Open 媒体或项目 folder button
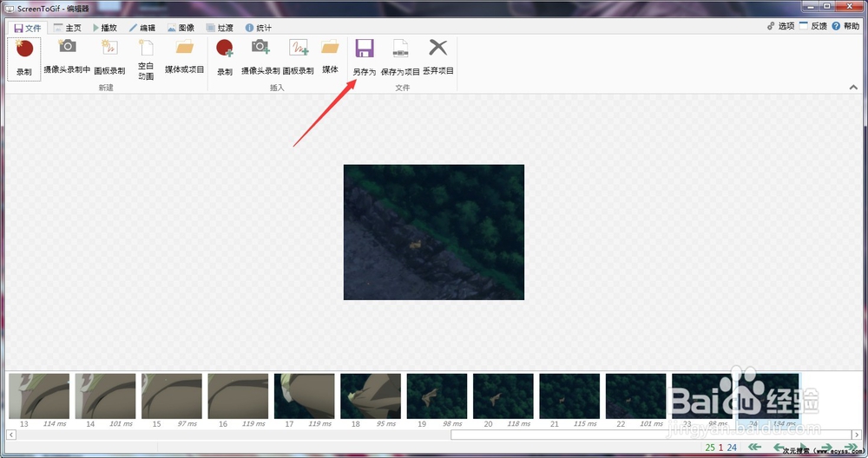Screen dimensions: 868x458 coord(184,57)
